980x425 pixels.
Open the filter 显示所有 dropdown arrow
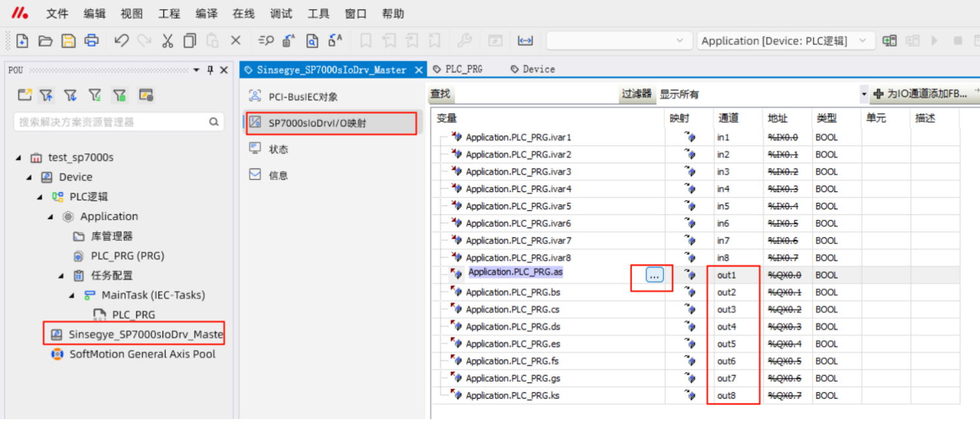point(864,95)
